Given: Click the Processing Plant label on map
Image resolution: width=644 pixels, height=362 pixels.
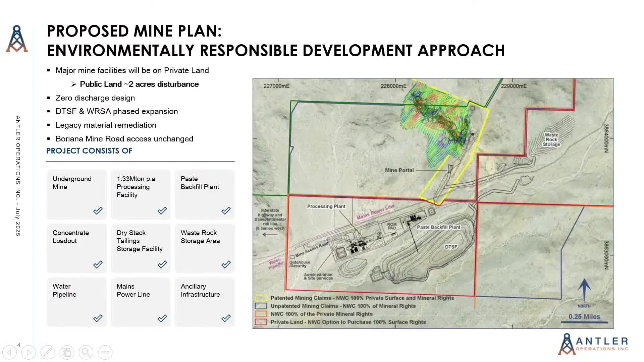Looking at the screenshot, I should coord(326,206).
